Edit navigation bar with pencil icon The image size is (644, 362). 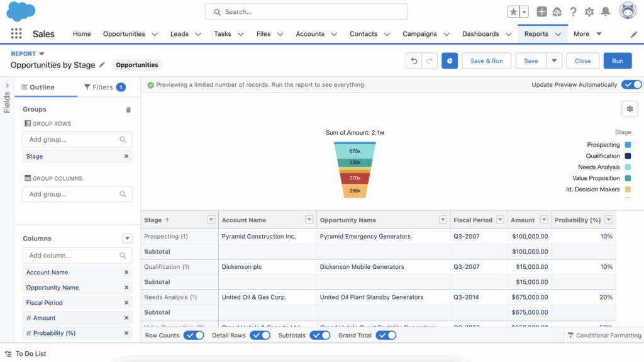tap(634, 35)
